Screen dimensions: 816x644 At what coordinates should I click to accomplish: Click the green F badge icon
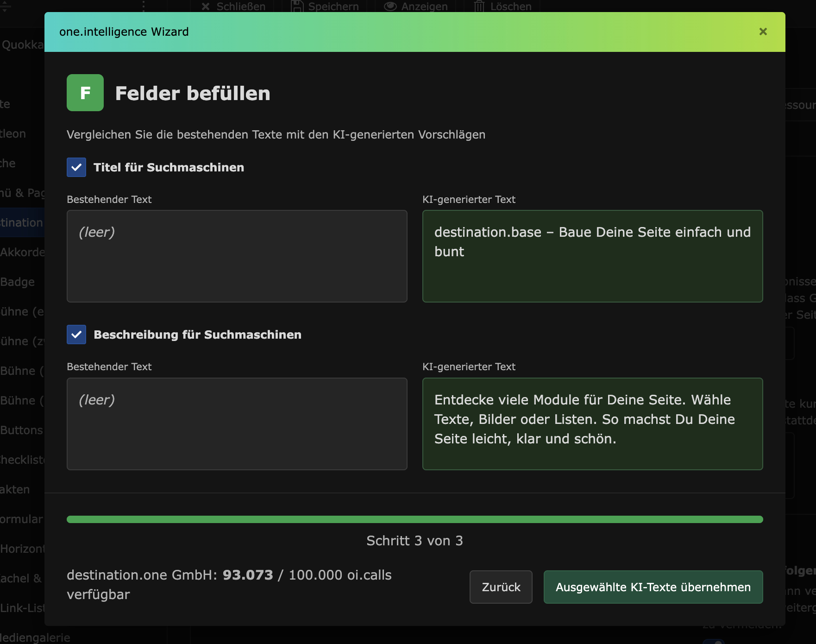[85, 93]
